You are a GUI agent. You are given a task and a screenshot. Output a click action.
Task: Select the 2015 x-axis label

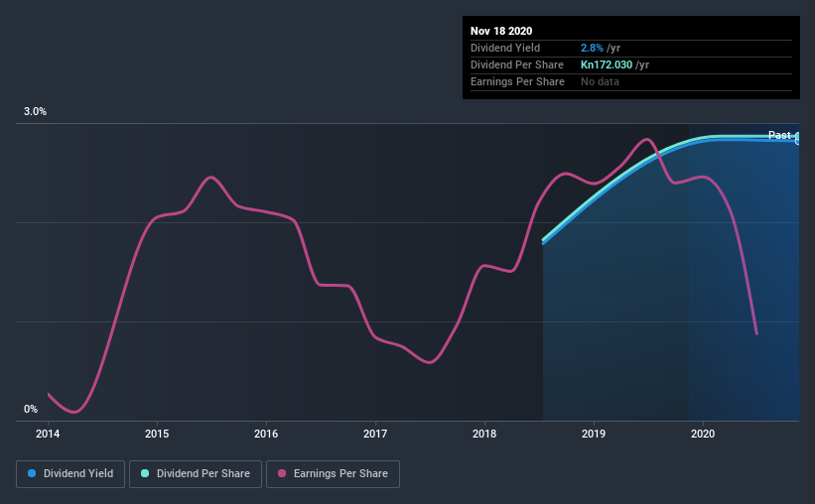click(x=157, y=434)
